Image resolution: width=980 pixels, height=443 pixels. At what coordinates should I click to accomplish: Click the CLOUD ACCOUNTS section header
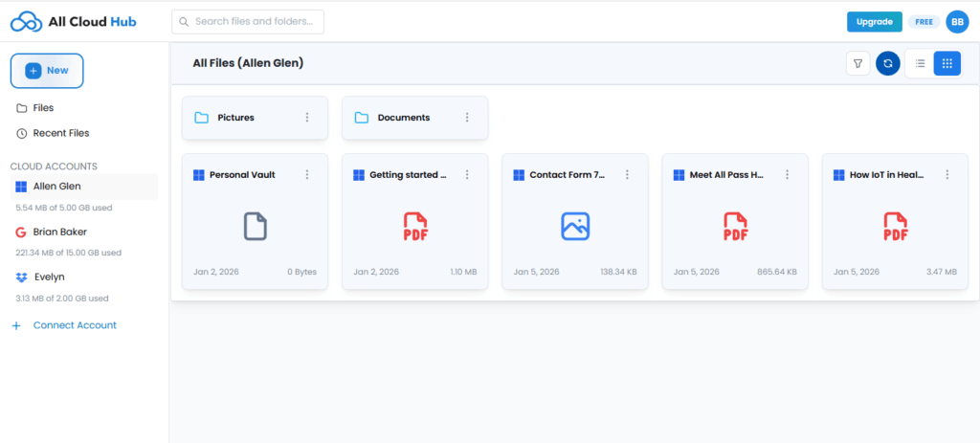tap(54, 166)
